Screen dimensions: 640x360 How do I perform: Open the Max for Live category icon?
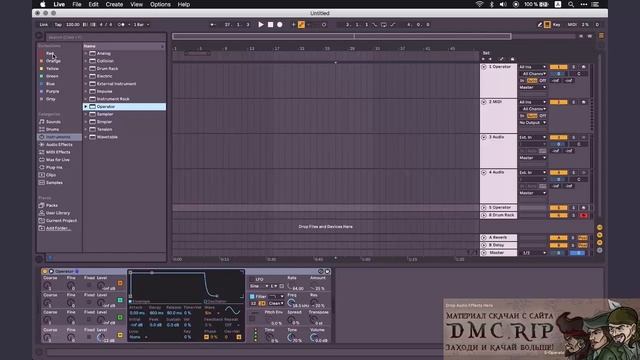tap(42, 160)
